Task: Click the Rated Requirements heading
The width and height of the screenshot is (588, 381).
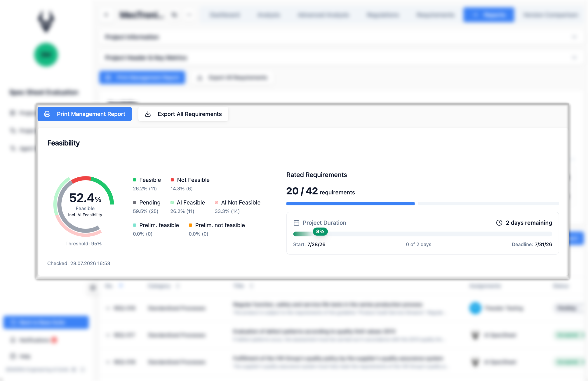Action: tap(316, 175)
